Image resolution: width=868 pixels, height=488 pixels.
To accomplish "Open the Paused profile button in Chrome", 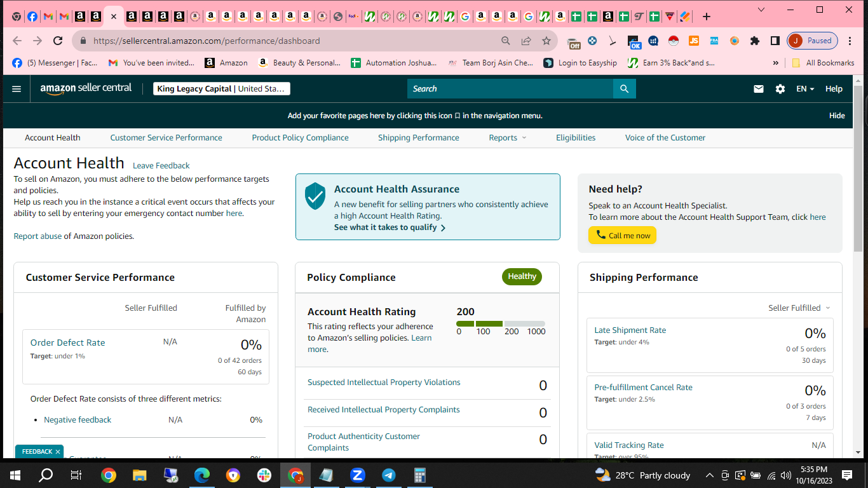I will click(813, 41).
